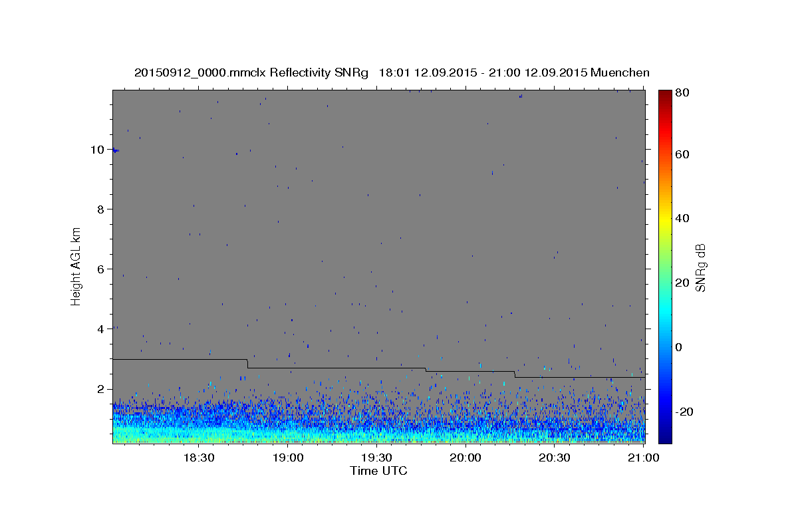This screenshot has width=798, height=532.
Task: Click the colorbar value 40
Action: (682, 218)
